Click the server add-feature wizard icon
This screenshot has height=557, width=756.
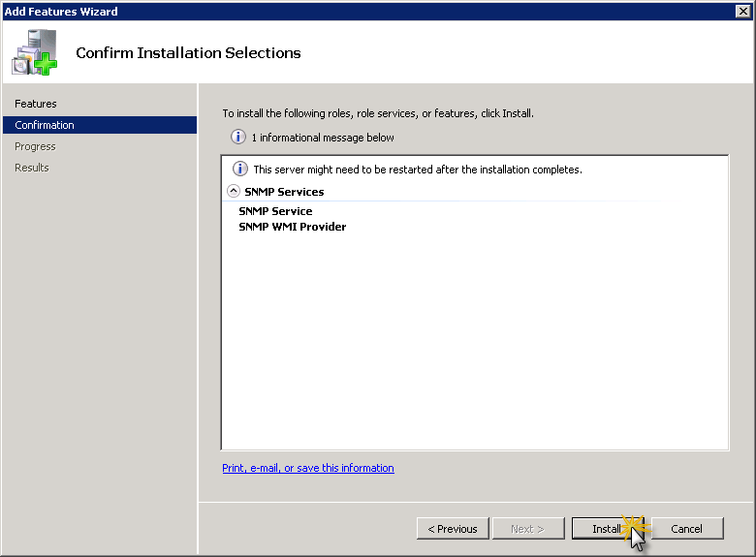coord(35,52)
